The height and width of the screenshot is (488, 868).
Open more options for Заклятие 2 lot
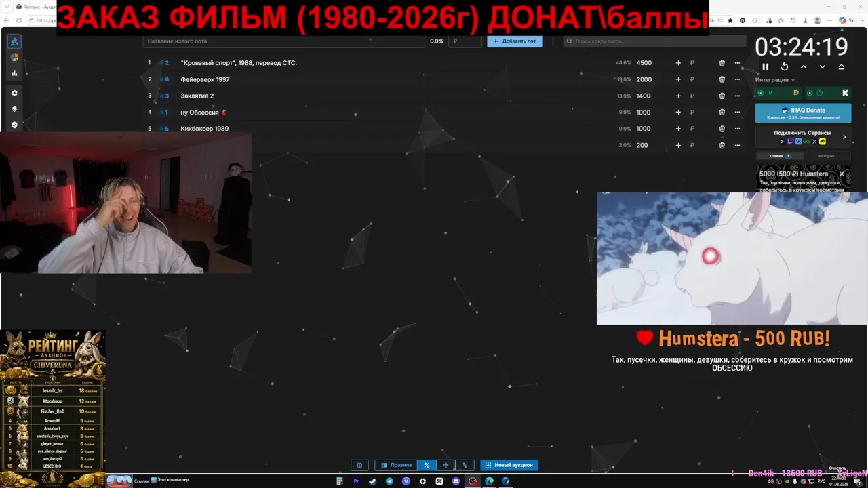pos(737,96)
